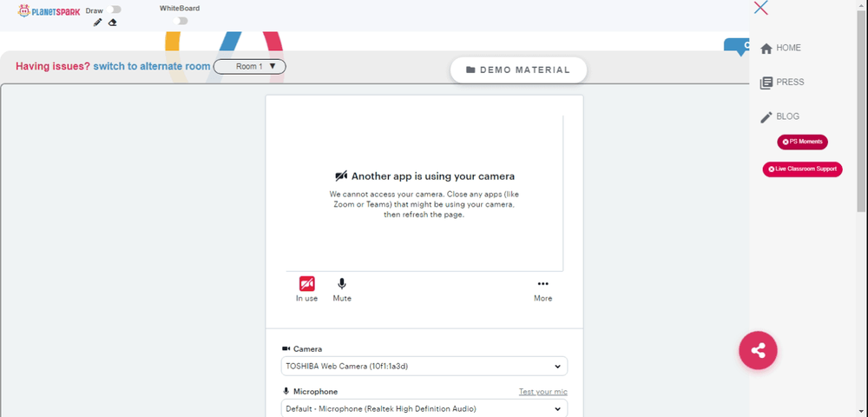The height and width of the screenshot is (417, 868).
Task: Click switch to alternate room link
Action: point(152,66)
